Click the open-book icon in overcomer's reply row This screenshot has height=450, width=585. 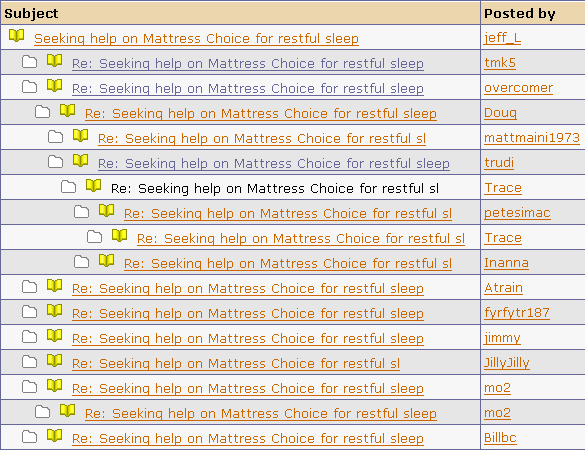point(54,86)
